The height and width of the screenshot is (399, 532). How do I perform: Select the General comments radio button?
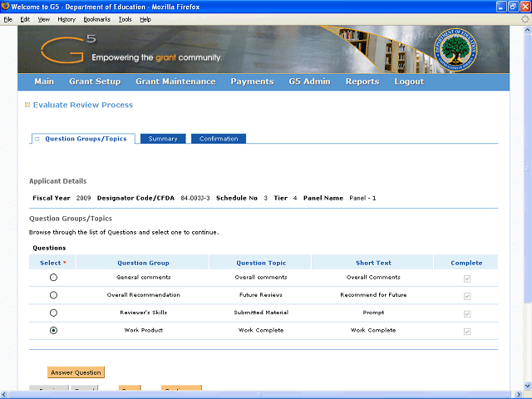(54, 278)
